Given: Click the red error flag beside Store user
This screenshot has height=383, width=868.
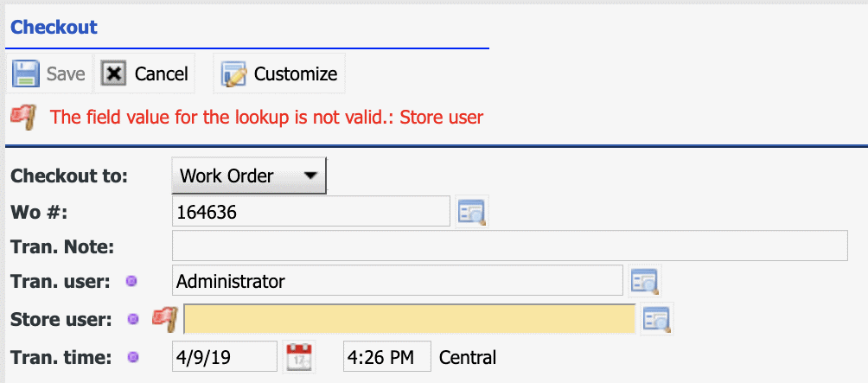Looking at the screenshot, I should click(x=164, y=319).
